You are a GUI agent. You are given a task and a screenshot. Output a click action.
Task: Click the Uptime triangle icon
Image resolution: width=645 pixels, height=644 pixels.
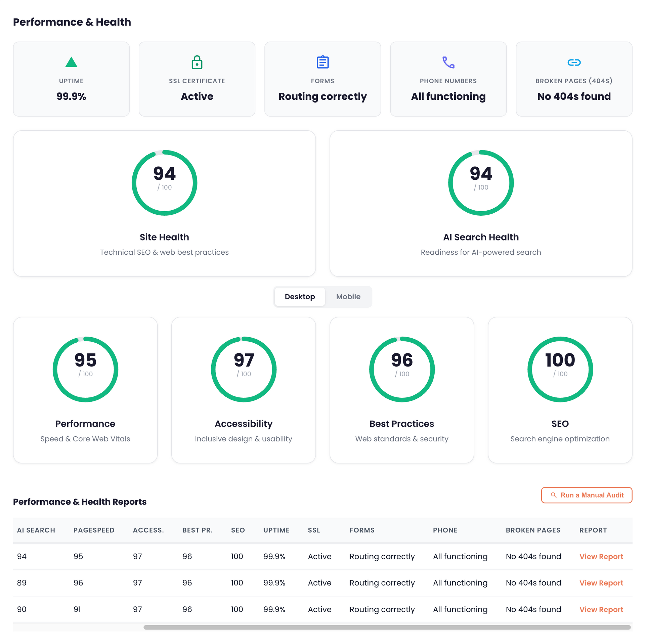tap(71, 62)
